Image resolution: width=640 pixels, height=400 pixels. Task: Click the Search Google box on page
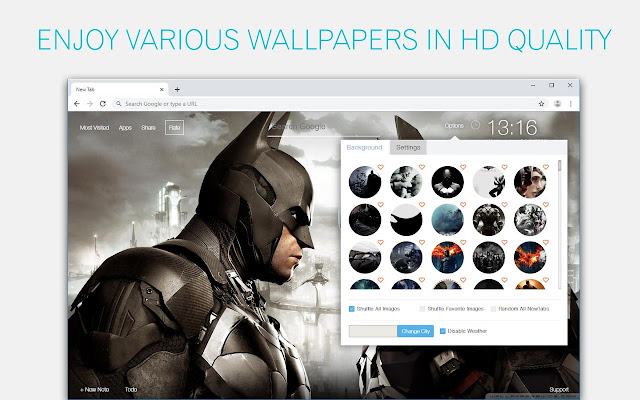pyautogui.click(x=324, y=127)
